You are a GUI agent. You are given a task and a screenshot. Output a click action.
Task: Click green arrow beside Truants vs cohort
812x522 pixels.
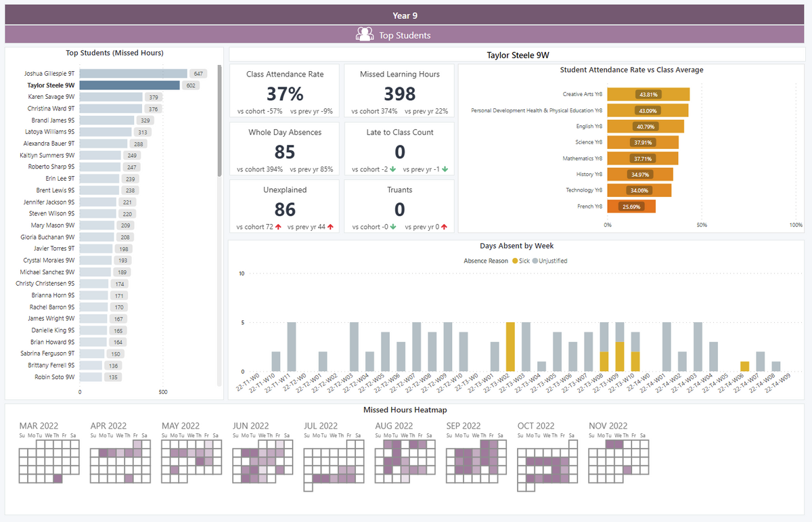(392, 227)
